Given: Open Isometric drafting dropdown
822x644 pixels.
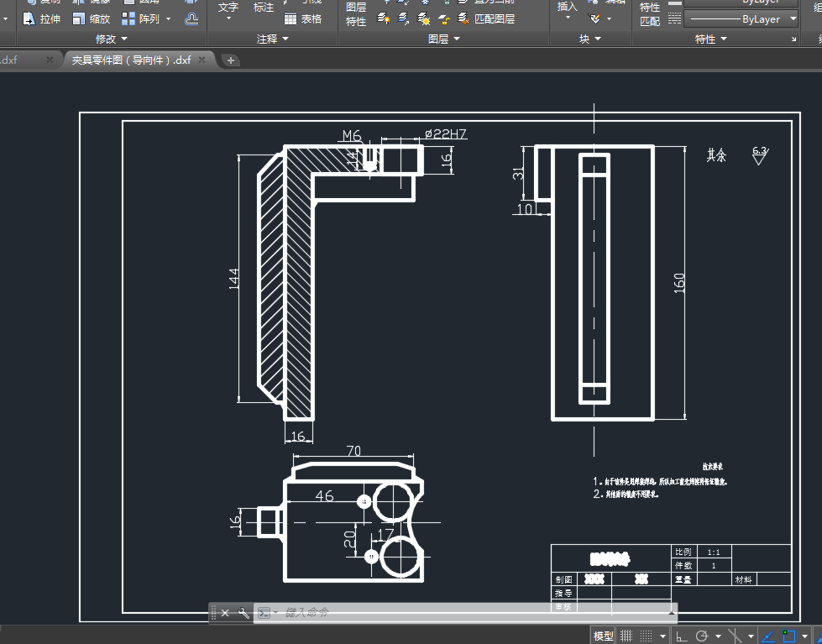Looking at the screenshot, I should click(751, 636).
